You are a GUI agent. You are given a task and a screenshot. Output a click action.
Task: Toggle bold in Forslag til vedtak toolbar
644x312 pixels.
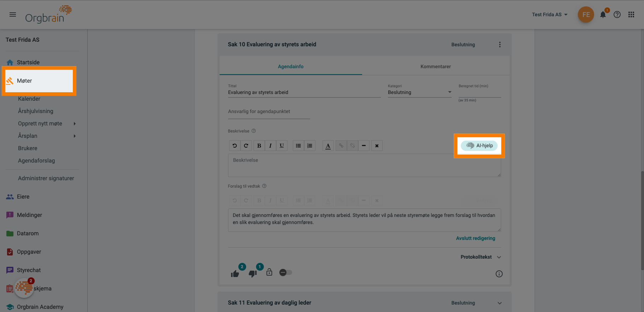coord(259,201)
